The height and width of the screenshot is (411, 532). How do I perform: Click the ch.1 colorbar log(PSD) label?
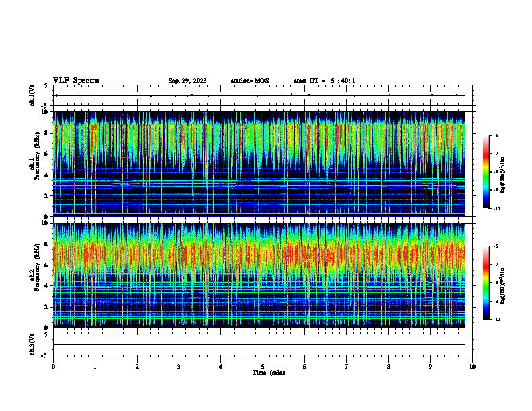click(x=503, y=175)
